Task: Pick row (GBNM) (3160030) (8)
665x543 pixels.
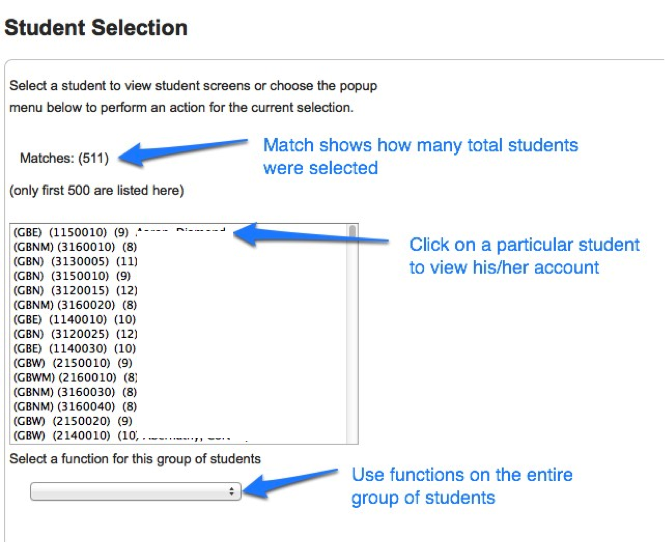Action: tap(75, 392)
